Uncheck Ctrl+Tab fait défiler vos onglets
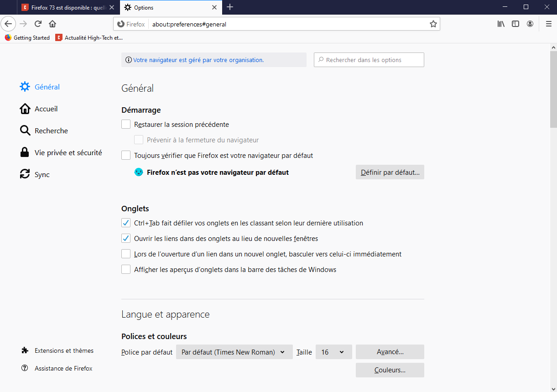This screenshot has height=392, width=557. point(126,223)
